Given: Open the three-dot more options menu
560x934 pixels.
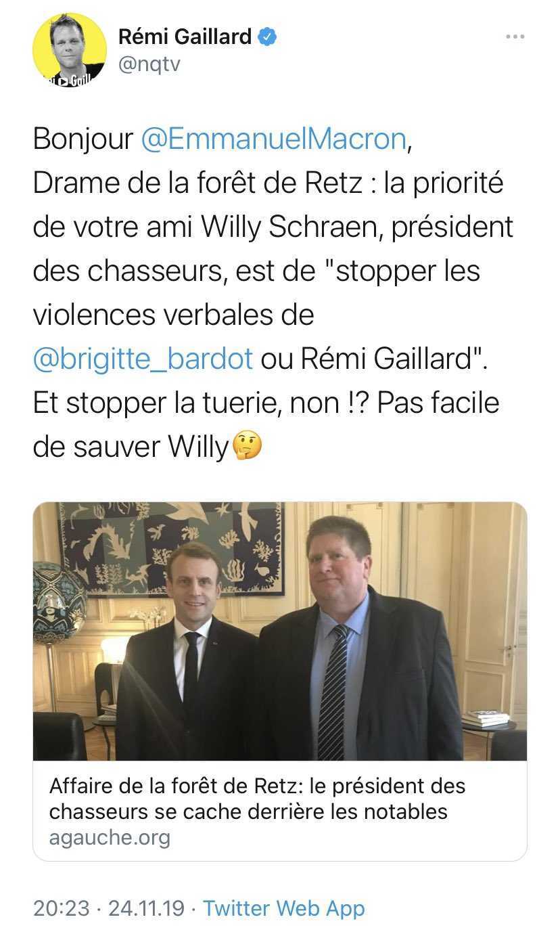Looking at the screenshot, I should point(515,37).
